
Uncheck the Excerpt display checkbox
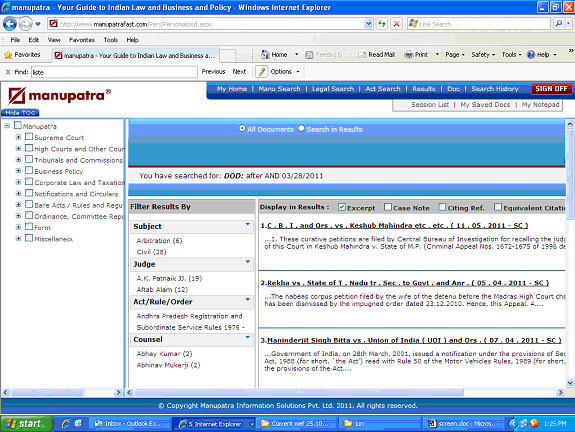[x=341, y=207]
